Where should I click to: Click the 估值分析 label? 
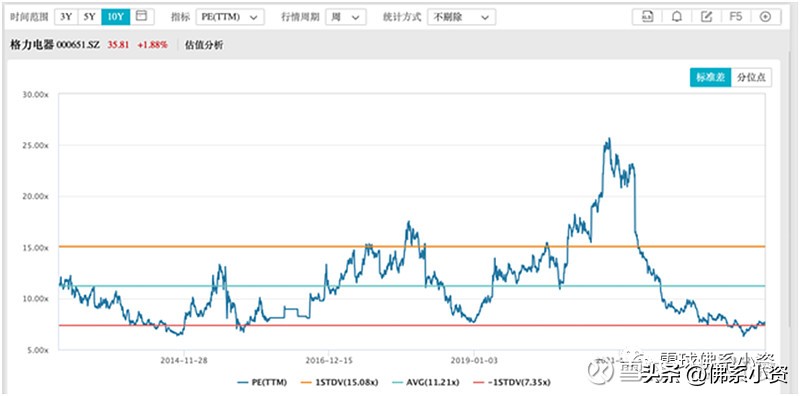point(204,45)
